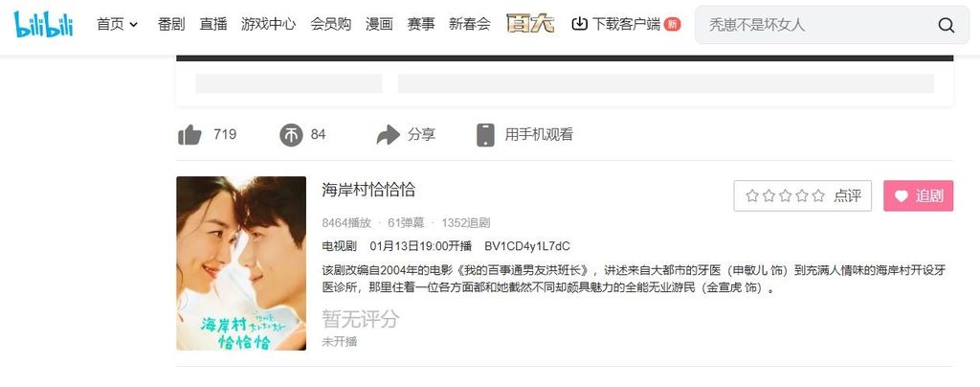Give coins with the coin icon
Screen dimensions: 980x387
coord(291,135)
